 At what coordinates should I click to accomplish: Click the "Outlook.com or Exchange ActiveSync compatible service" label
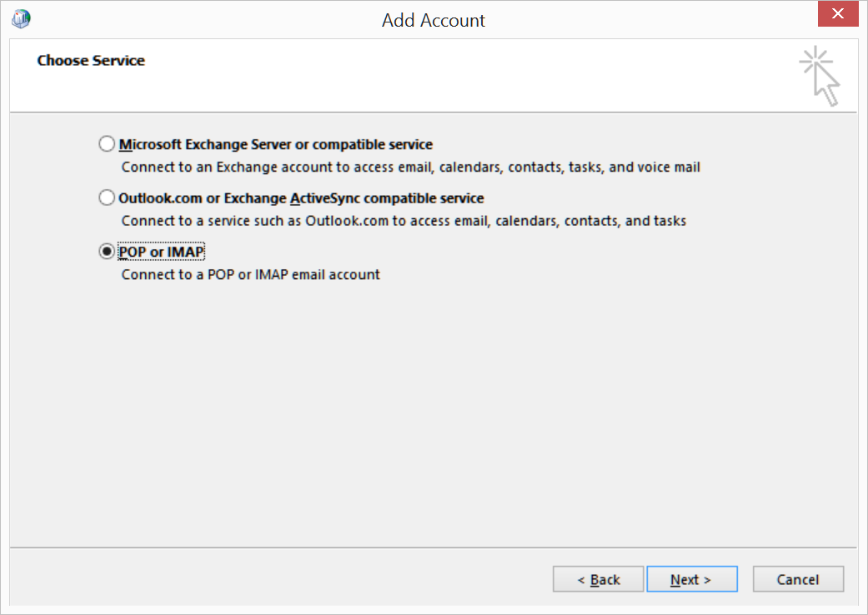301,198
